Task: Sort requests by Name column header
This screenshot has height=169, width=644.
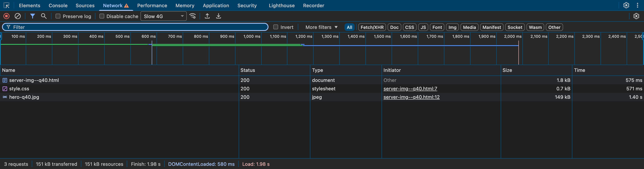Action: tap(119, 70)
